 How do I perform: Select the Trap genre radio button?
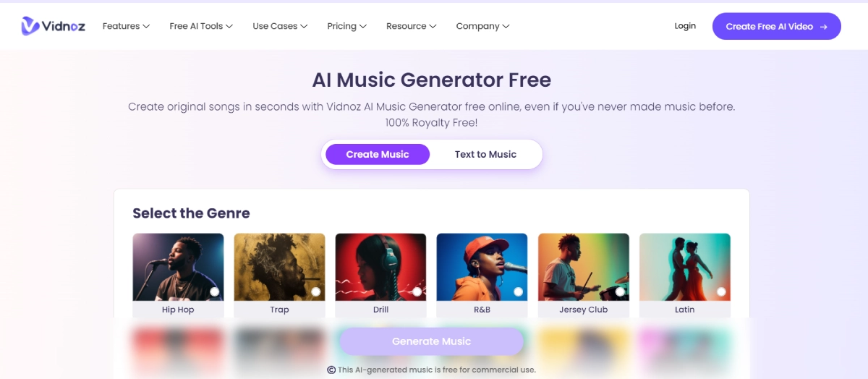tap(316, 291)
